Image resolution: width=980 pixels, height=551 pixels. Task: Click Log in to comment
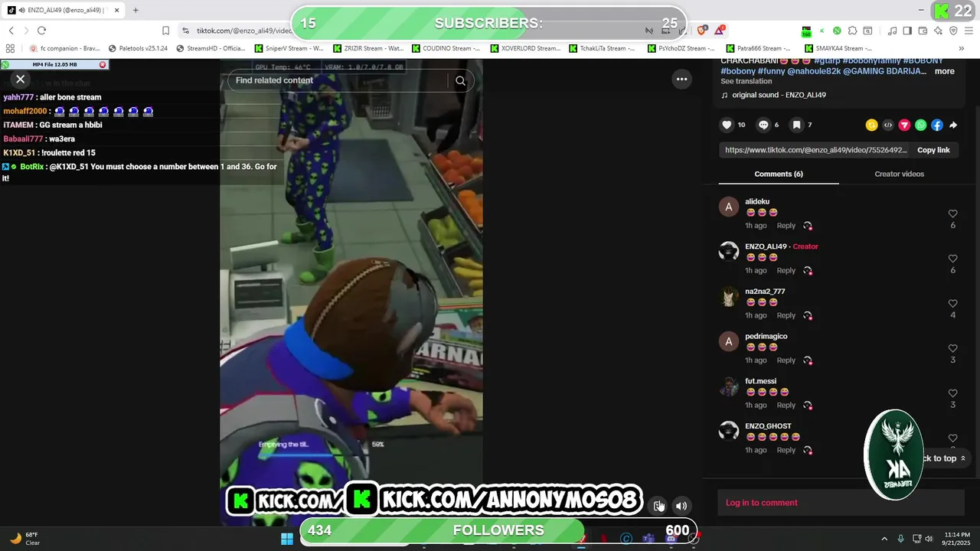point(761,503)
